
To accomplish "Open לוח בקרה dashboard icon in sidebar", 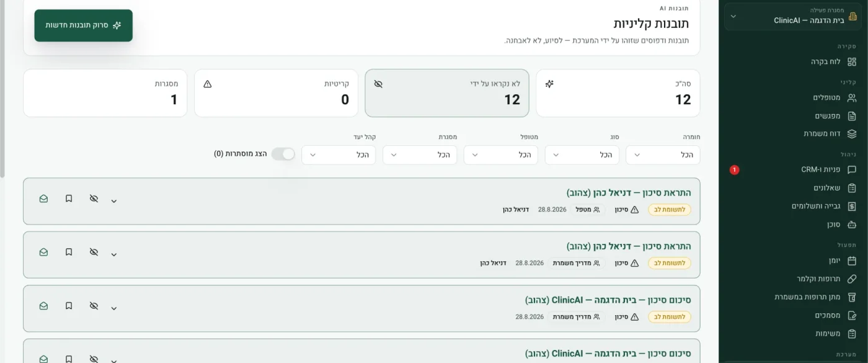I will pyautogui.click(x=852, y=61).
